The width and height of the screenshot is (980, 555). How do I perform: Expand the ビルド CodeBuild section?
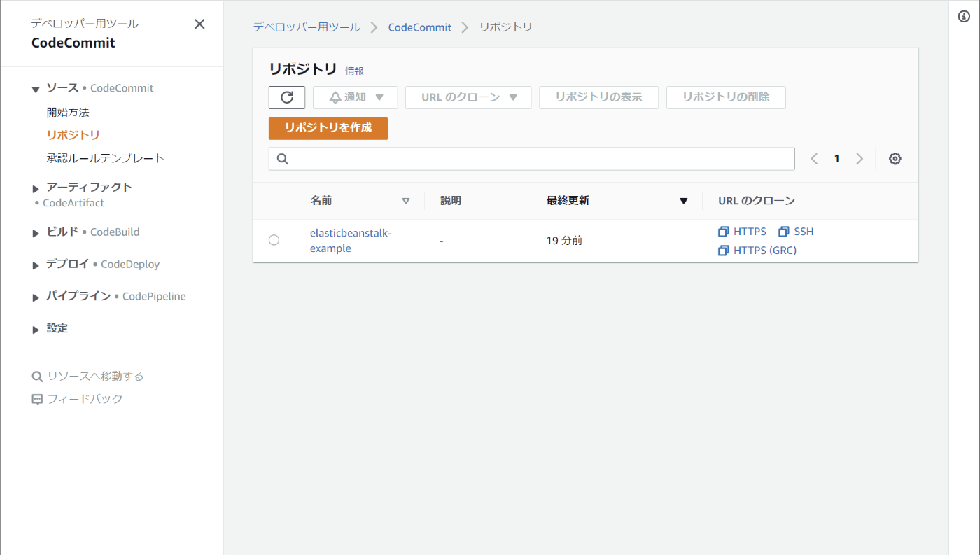point(36,233)
